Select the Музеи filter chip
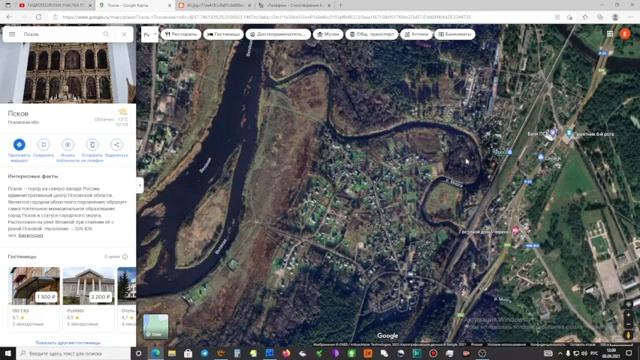 point(328,34)
